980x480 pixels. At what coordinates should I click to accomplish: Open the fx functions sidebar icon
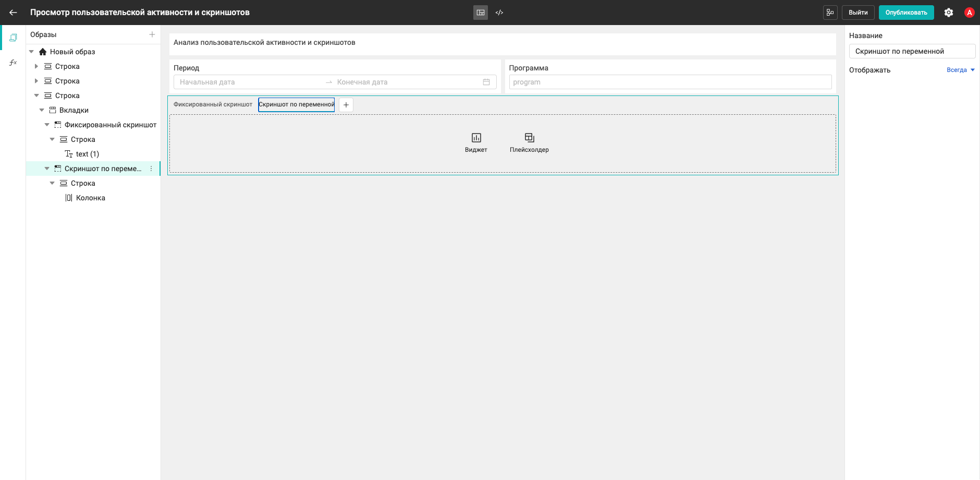point(13,63)
